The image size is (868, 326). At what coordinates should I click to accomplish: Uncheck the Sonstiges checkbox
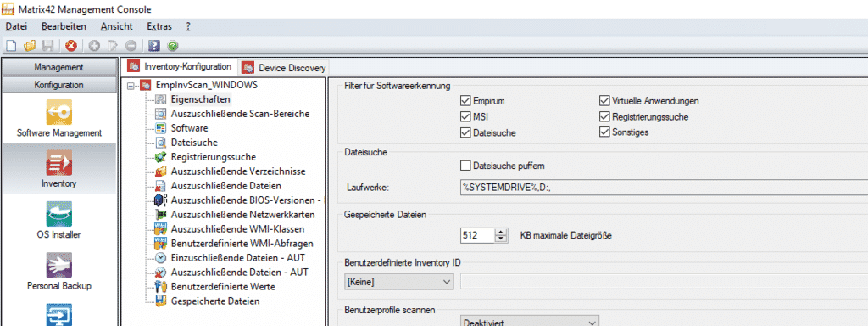click(604, 132)
